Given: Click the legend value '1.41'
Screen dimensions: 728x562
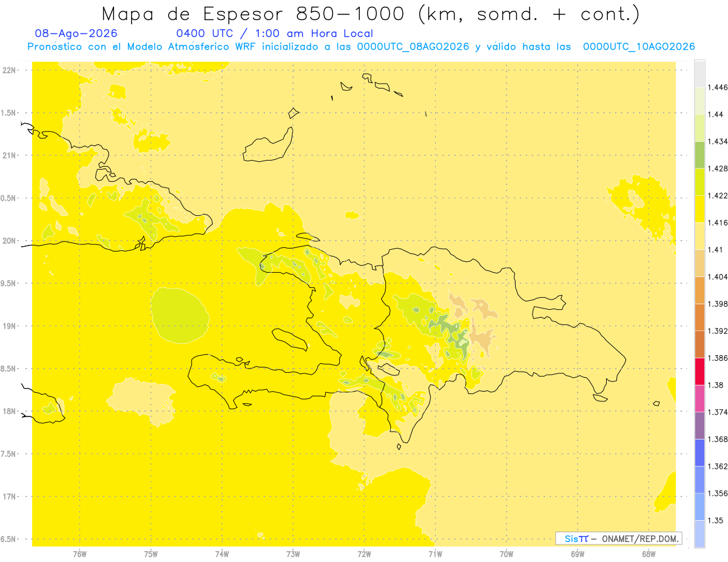Looking at the screenshot, I should tap(715, 250).
